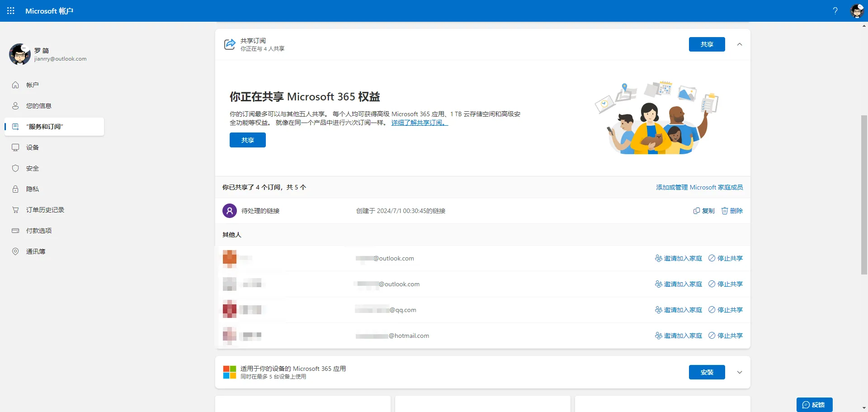Click the 您的信息 person icon
This screenshot has width=868, height=412.
coord(15,106)
